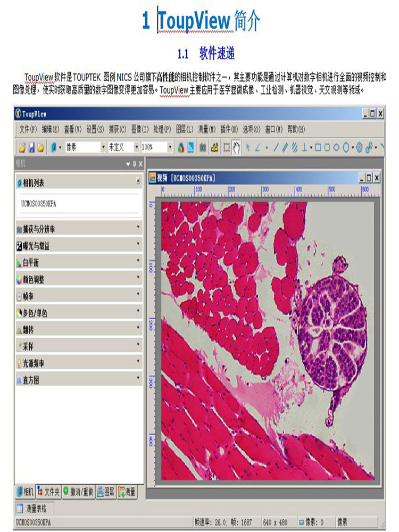Open the 帮助(H) menu
Viewport: 399px width, 532px height.
pos(296,129)
